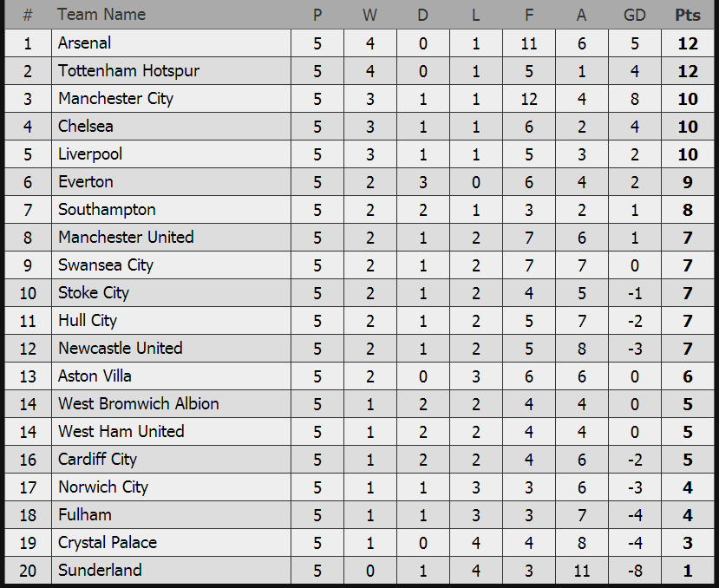Sort by Team Name column header
This screenshot has height=588, width=719.
[101, 15]
